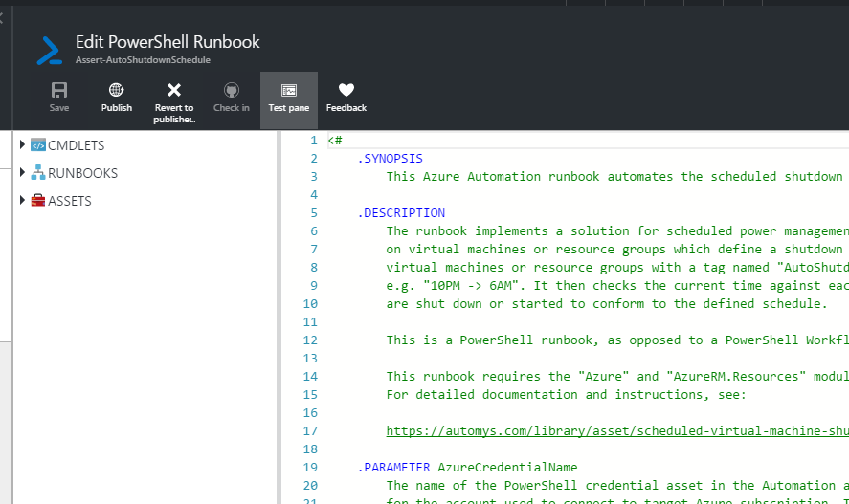Select the CMDLETS label
The image size is (849, 504).
76,145
